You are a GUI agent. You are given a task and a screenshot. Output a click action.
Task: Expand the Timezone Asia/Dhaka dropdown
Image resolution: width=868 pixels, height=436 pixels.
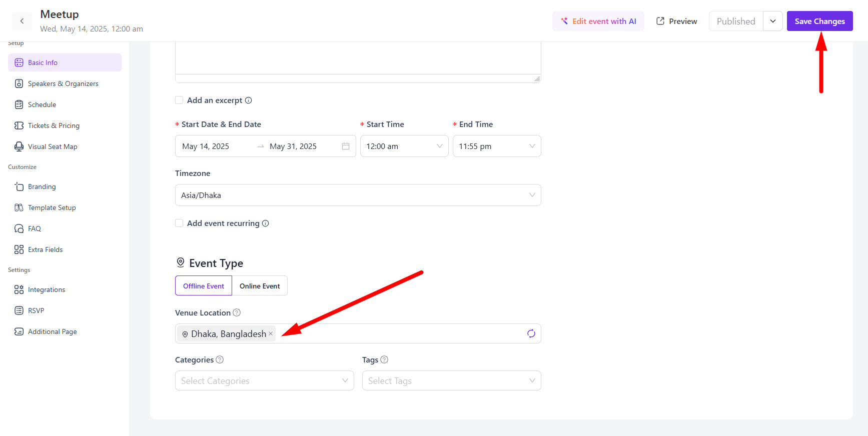358,195
